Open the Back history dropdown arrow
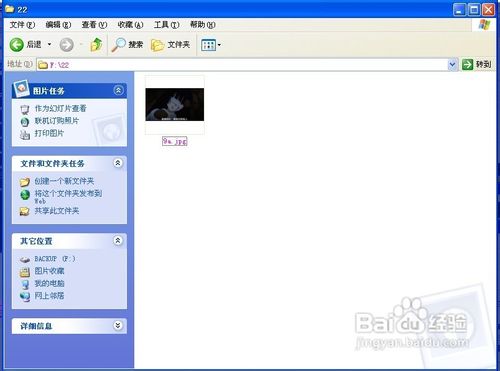The height and width of the screenshot is (371, 500). coord(49,44)
